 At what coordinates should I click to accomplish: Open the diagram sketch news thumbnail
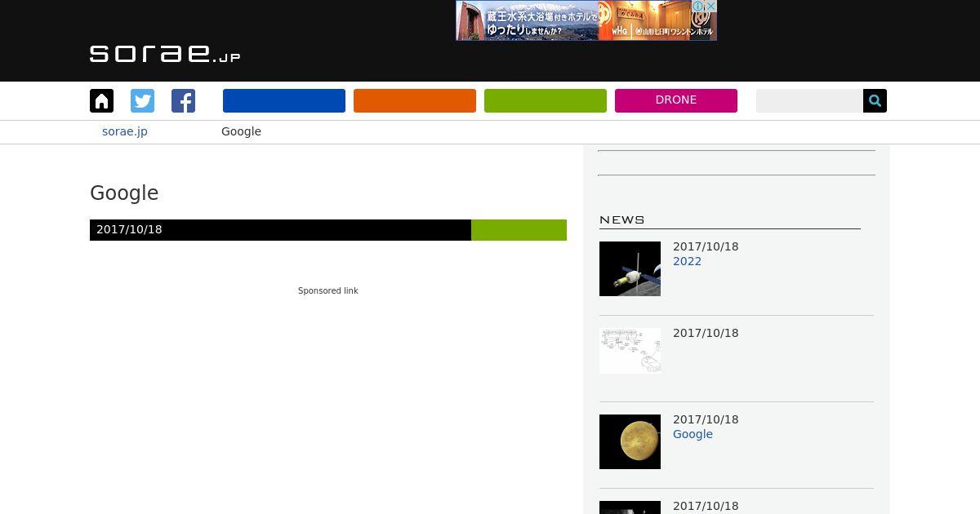(x=630, y=351)
